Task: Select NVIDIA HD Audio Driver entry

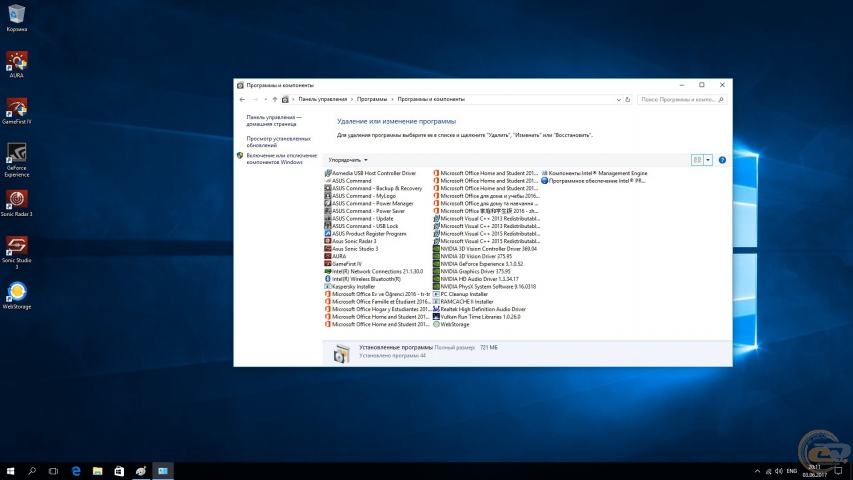Action: point(475,279)
